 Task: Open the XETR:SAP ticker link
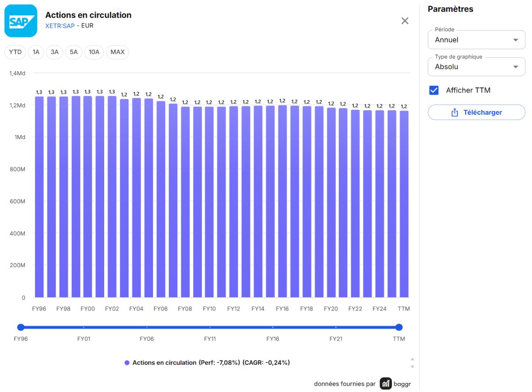coord(60,26)
